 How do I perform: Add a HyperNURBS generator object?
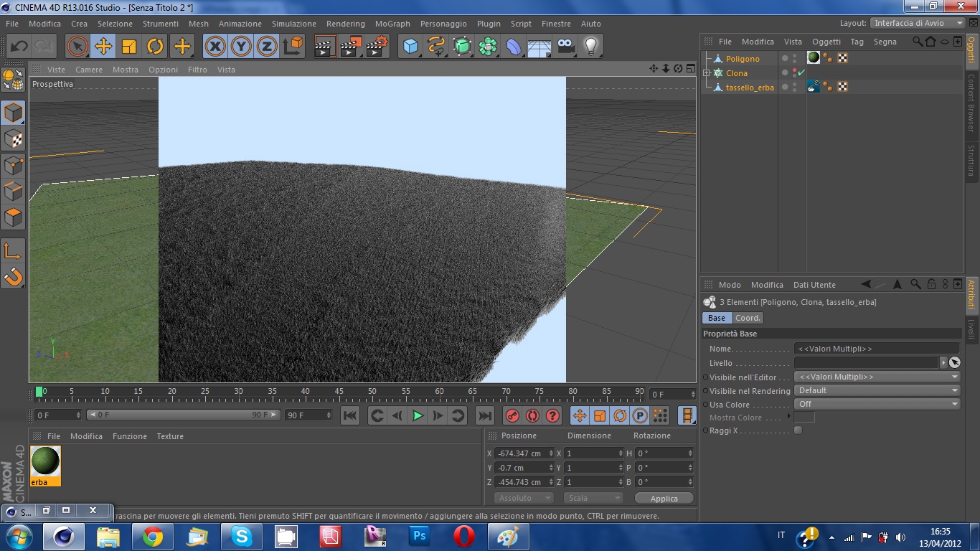pyautogui.click(x=462, y=47)
